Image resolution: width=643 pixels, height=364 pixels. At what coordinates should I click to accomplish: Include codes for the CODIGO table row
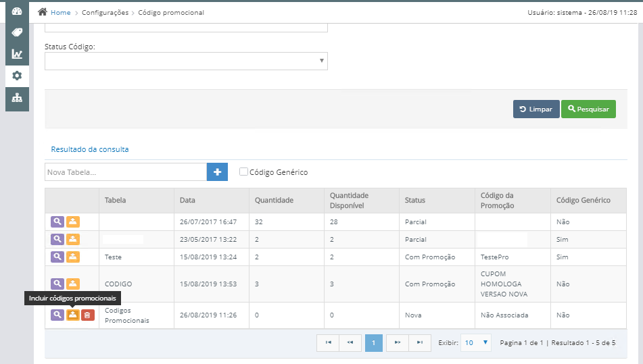pyautogui.click(x=73, y=284)
